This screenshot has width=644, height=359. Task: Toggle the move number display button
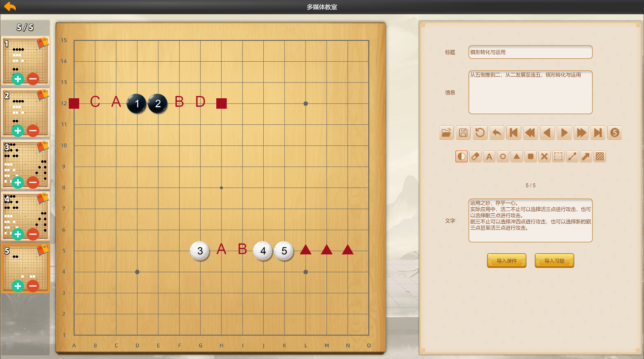[x=614, y=133]
